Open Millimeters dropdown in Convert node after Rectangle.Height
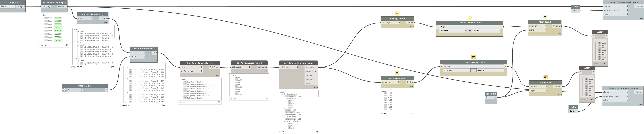The width and height of the screenshot is (644, 134). pos(457,70)
